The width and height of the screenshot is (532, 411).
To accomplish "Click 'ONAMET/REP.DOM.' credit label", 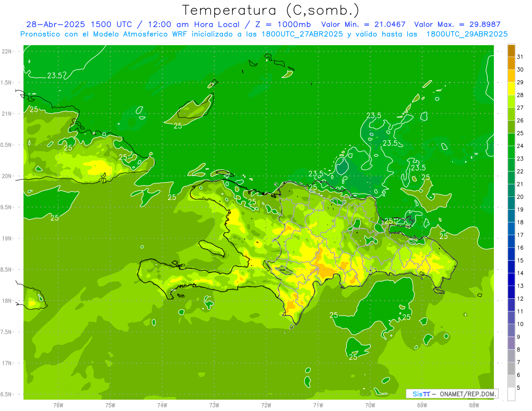I will click(x=468, y=394).
